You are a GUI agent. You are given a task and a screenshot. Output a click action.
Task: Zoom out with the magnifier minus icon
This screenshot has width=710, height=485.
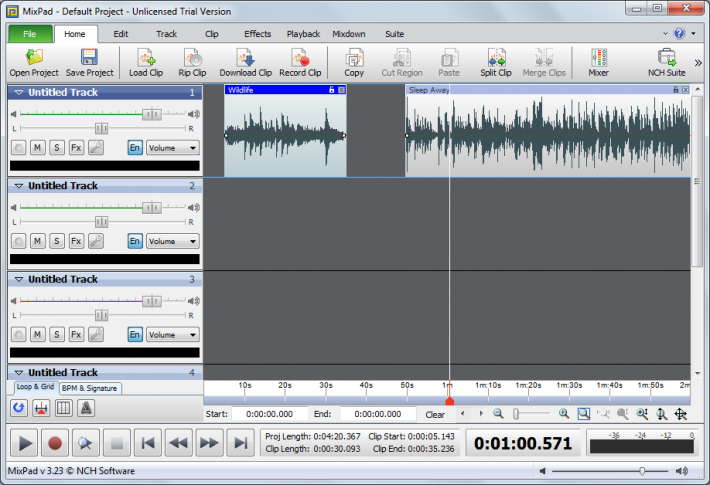pyautogui.click(x=498, y=413)
